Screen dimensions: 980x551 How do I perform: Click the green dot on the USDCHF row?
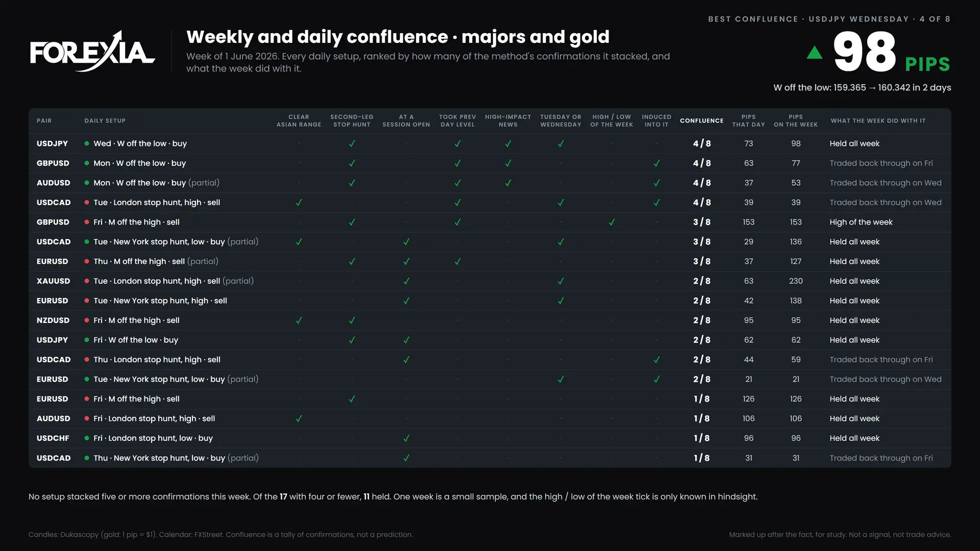[87, 438]
